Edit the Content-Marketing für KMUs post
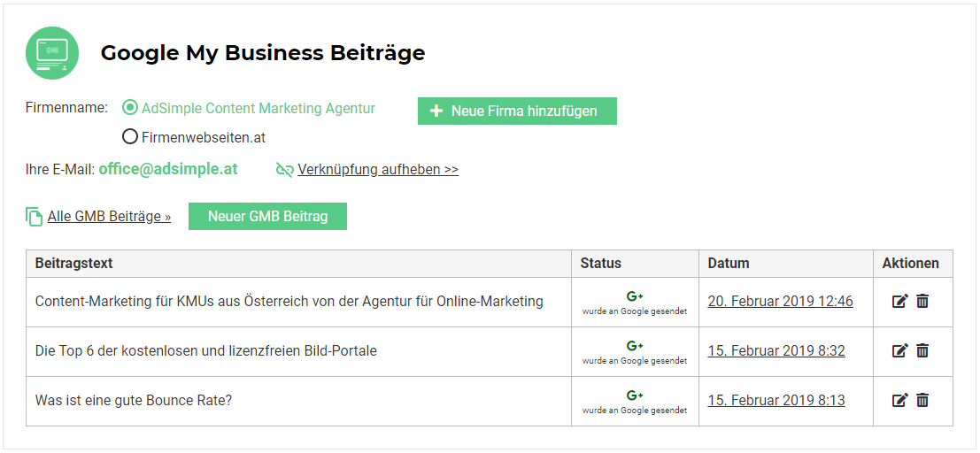The height and width of the screenshot is (453, 980). pos(899,302)
